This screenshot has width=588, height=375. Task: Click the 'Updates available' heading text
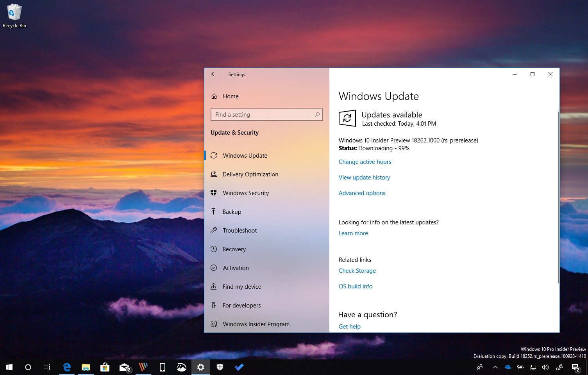(392, 115)
